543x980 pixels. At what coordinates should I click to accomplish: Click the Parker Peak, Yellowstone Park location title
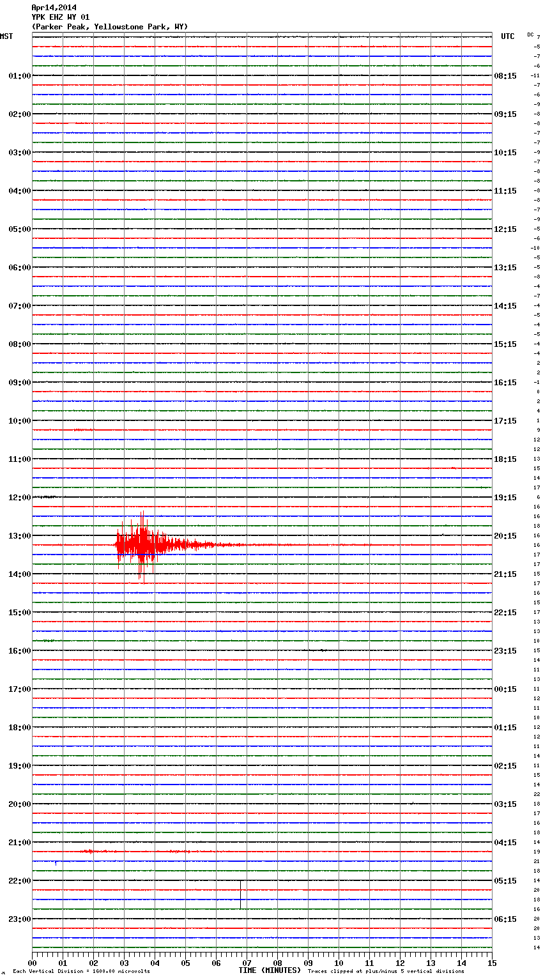click(x=110, y=27)
